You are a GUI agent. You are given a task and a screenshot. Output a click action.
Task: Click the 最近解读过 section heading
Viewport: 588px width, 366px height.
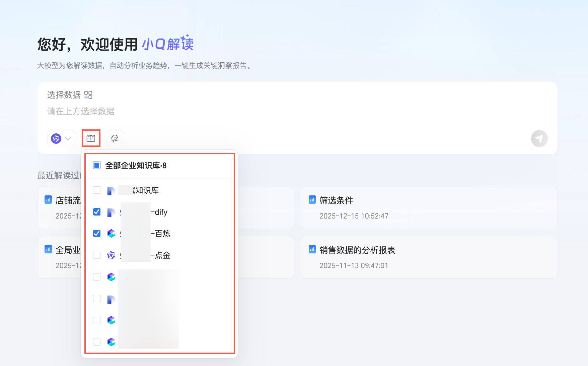pyautogui.click(x=59, y=175)
